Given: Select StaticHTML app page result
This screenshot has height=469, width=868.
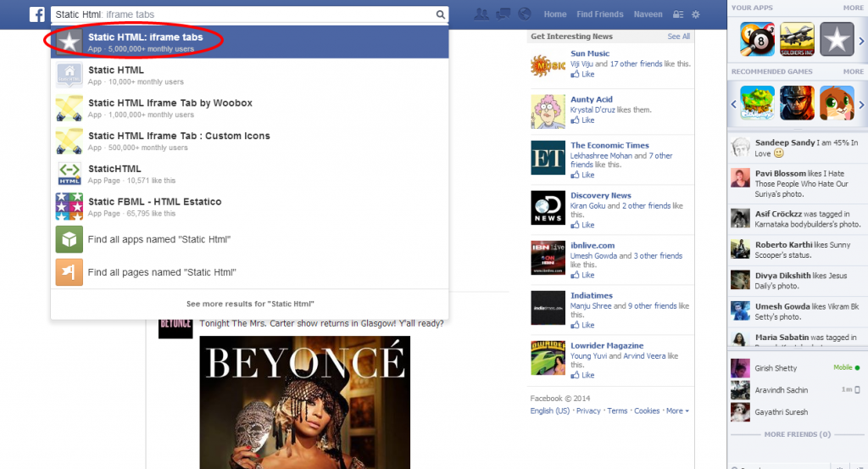Looking at the screenshot, I should (x=250, y=174).
